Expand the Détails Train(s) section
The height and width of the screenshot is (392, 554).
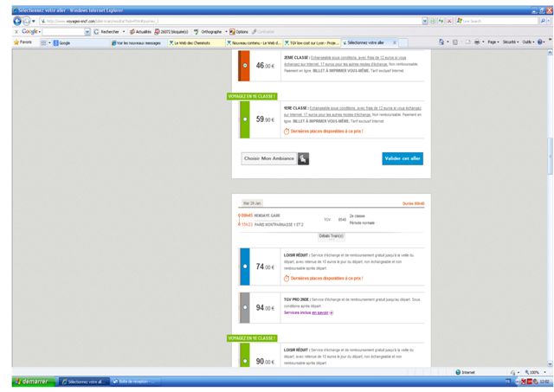[x=332, y=235]
